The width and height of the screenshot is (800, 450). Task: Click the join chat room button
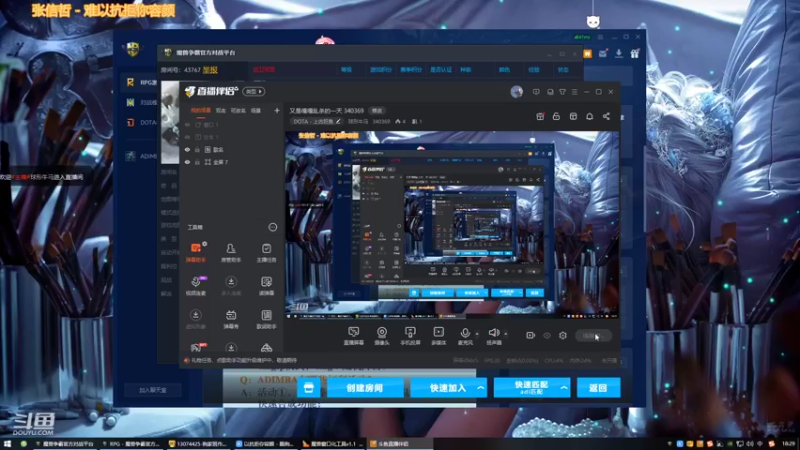(153, 390)
